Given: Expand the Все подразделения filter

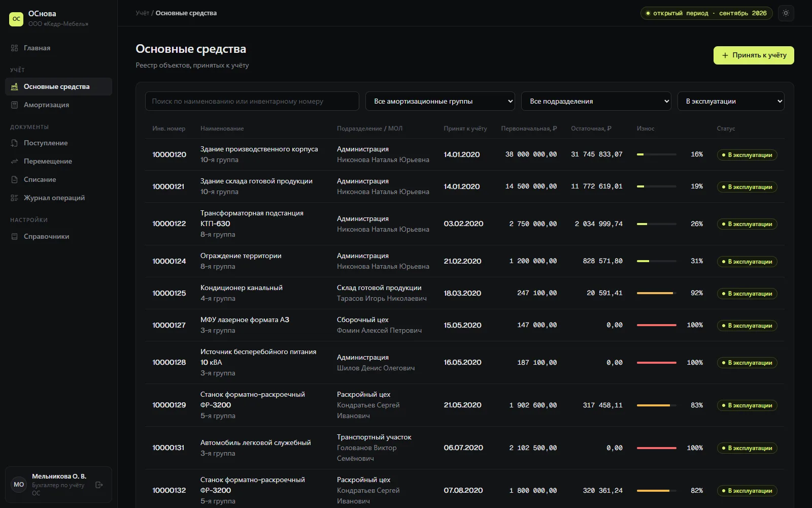Looking at the screenshot, I should tap(596, 101).
